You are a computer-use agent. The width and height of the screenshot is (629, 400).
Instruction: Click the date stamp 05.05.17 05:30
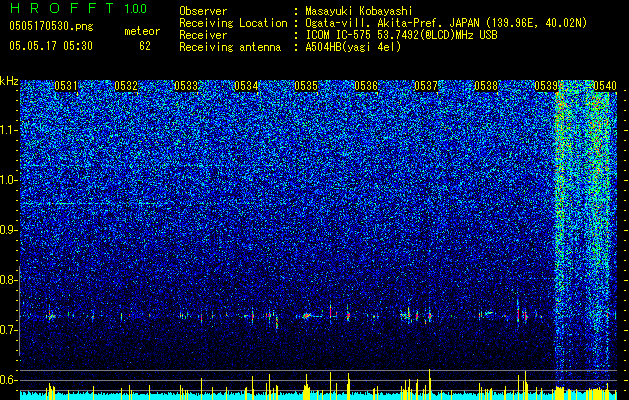click(51, 46)
